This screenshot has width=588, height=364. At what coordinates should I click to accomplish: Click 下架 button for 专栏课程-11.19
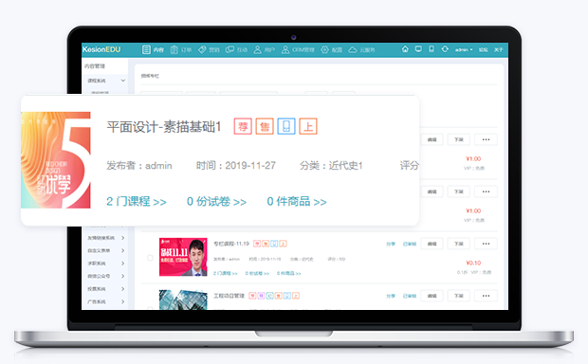coord(459,244)
